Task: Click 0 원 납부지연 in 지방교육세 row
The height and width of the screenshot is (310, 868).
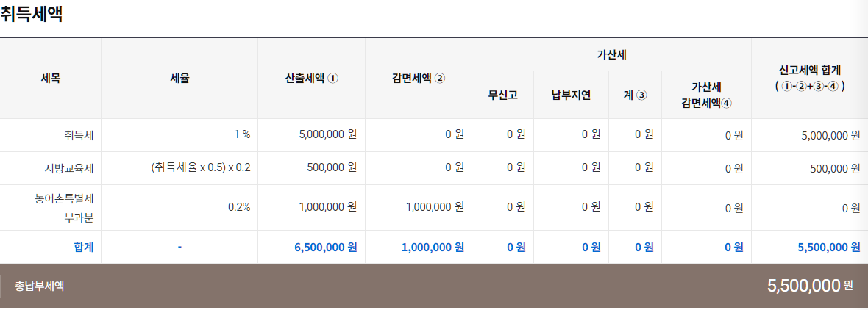Action: [x=591, y=167]
